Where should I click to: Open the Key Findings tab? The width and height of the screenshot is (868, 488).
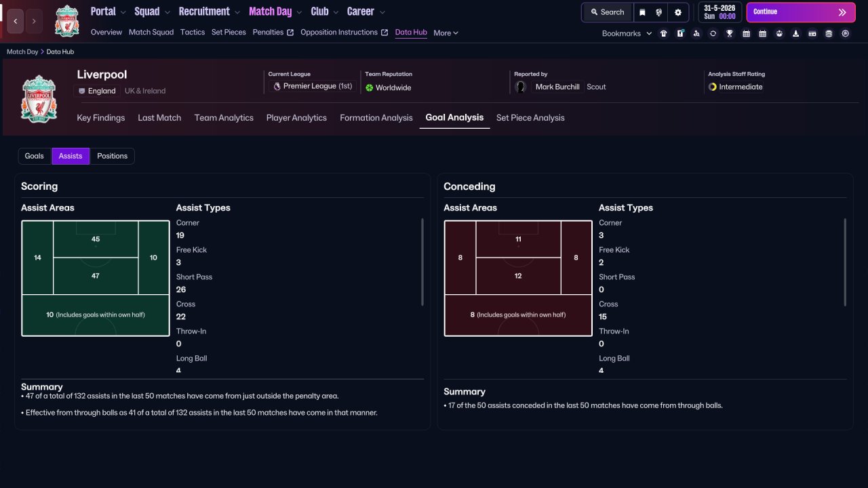(101, 118)
